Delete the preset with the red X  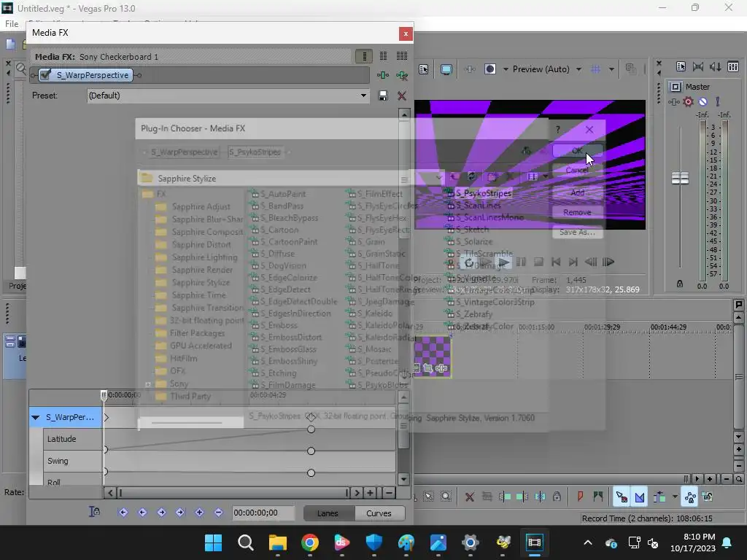pos(402,96)
